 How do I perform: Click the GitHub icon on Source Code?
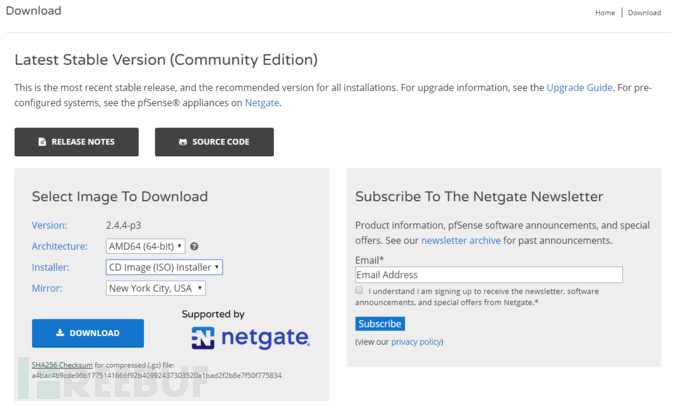[x=183, y=142]
